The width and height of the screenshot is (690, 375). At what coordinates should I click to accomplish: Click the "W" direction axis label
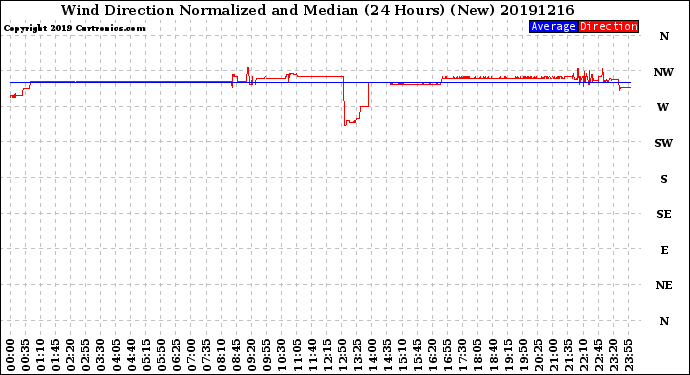[x=663, y=107]
